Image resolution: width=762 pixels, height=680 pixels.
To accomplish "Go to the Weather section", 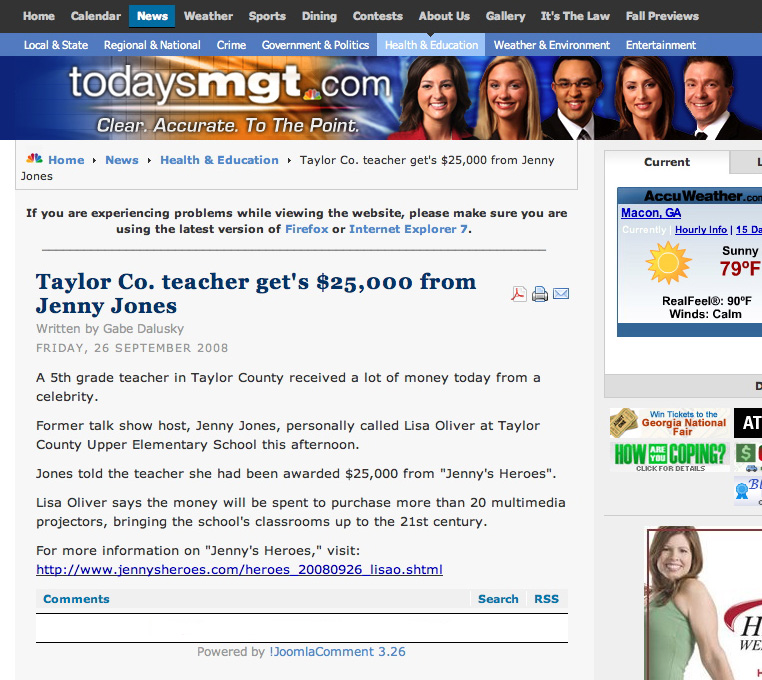I will pos(208,16).
